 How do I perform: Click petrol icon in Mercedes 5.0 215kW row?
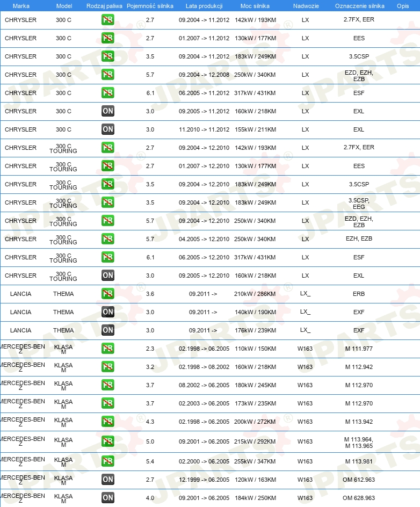coord(107,441)
